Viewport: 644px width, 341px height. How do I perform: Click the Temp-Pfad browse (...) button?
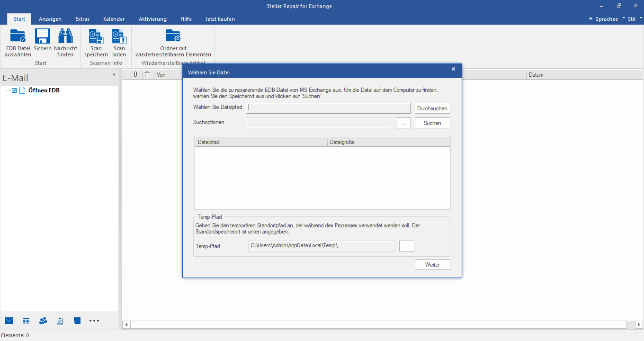coord(407,246)
